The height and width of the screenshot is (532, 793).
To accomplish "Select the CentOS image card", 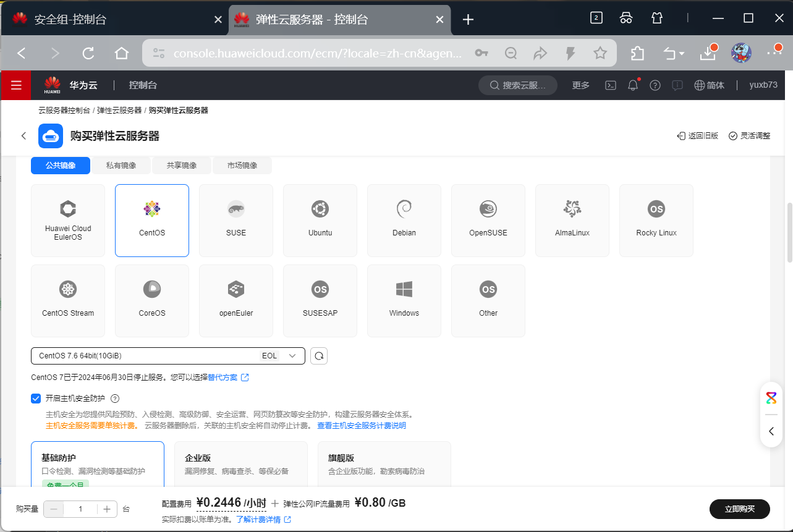I will [x=152, y=221].
